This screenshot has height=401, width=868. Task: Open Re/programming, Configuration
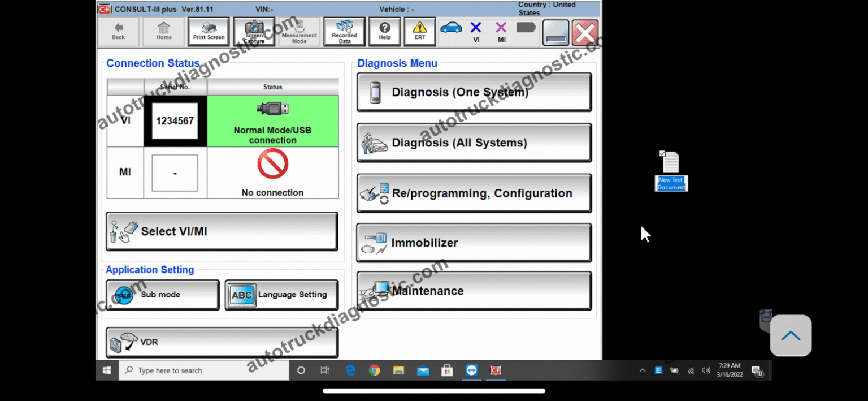[x=474, y=193]
